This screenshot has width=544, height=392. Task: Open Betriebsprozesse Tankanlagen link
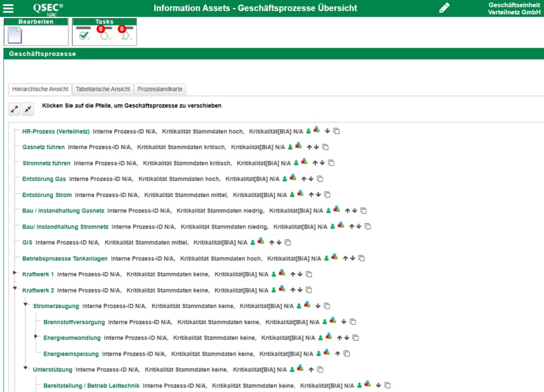[x=65, y=258]
